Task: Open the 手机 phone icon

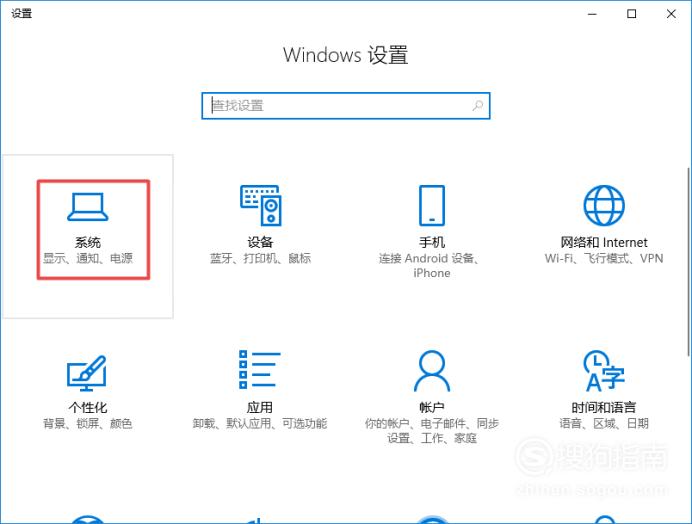Action: coord(432,205)
